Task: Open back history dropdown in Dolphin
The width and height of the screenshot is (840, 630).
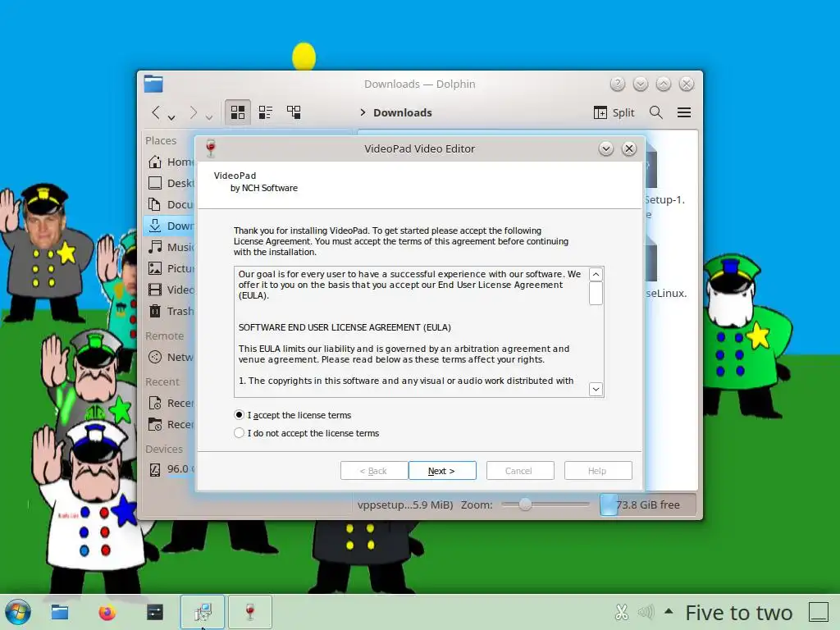Action: point(171,116)
